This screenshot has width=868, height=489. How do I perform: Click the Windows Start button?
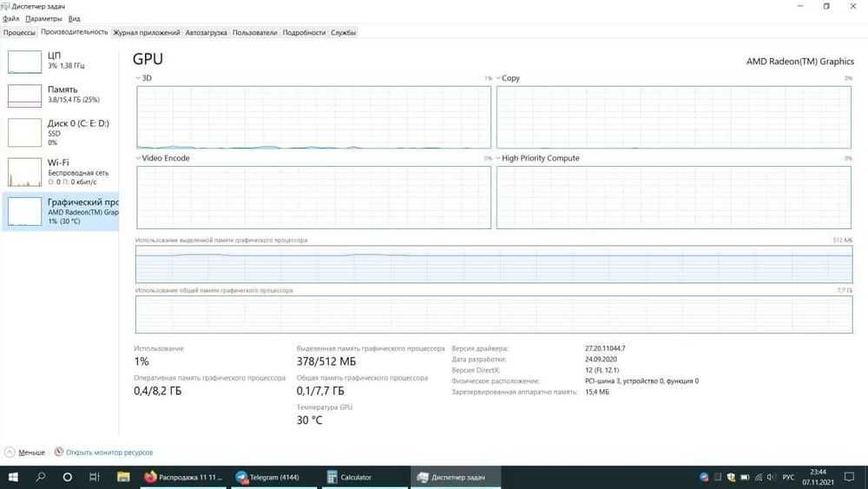pyautogui.click(x=13, y=477)
